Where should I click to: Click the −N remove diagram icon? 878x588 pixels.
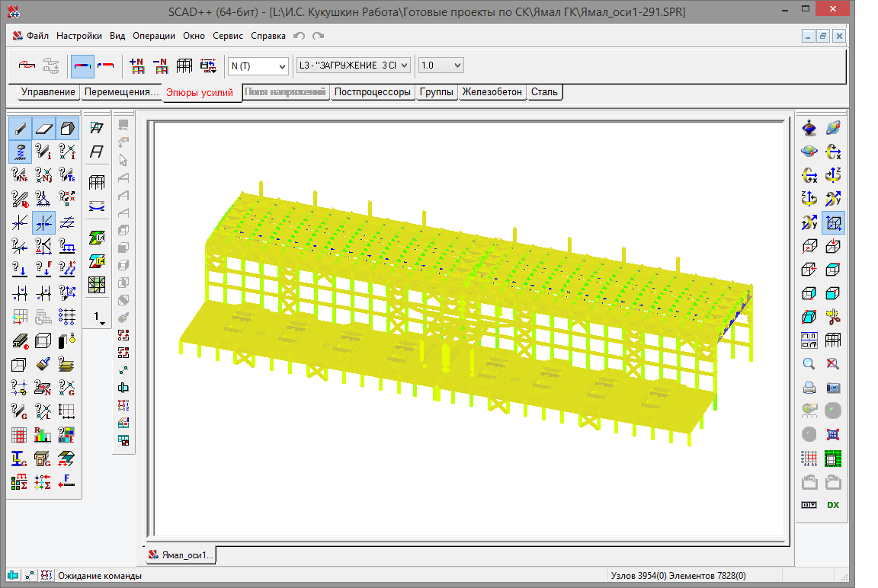click(x=161, y=66)
